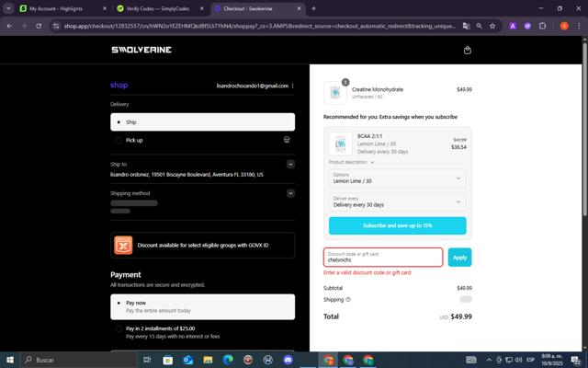588x368 pixels.
Task: Apply the discount code
Action: point(459,258)
